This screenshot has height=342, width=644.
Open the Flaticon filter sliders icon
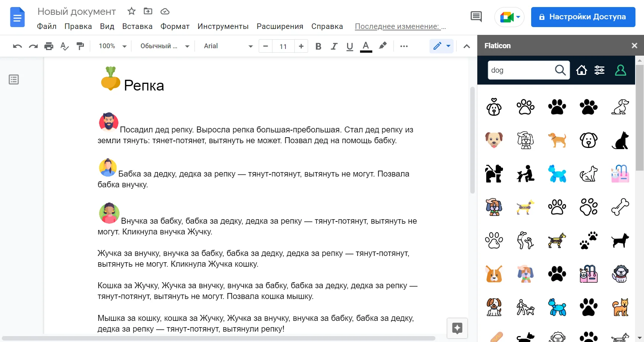point(599,70)
